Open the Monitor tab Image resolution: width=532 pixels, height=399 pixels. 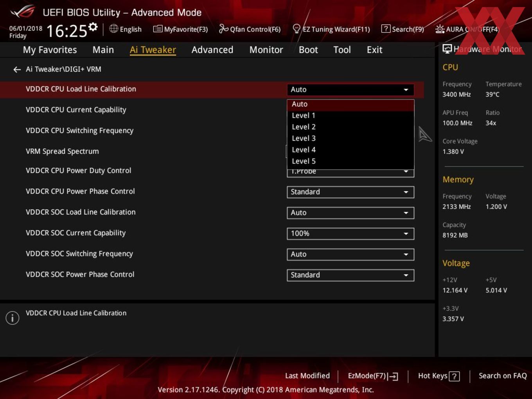[x=266, y=50]
